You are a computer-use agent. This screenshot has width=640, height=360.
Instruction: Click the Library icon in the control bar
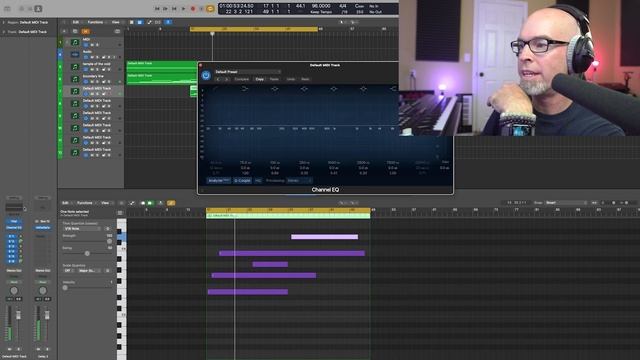tap(8, 9)
